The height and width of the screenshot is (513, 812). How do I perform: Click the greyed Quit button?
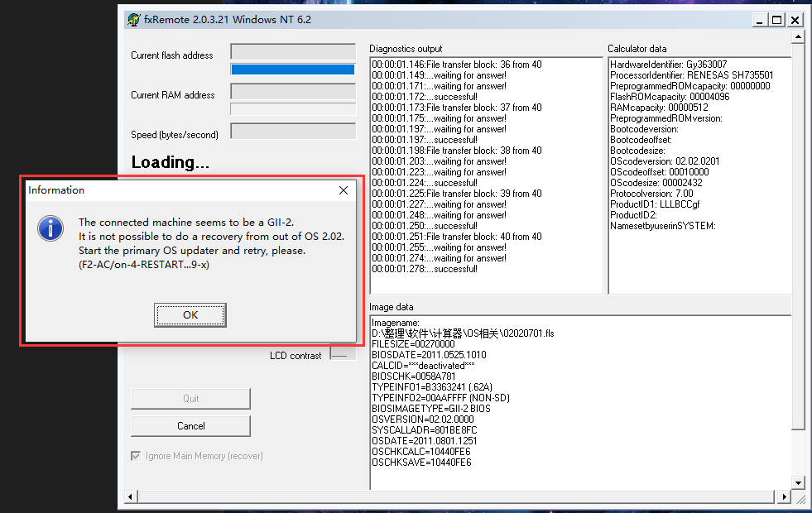click(x=190, y=399)
